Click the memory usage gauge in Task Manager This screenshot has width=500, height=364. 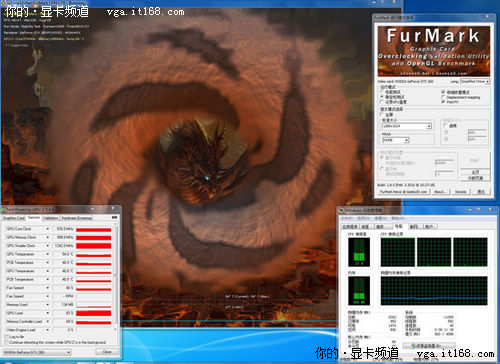tap(359, 291)
